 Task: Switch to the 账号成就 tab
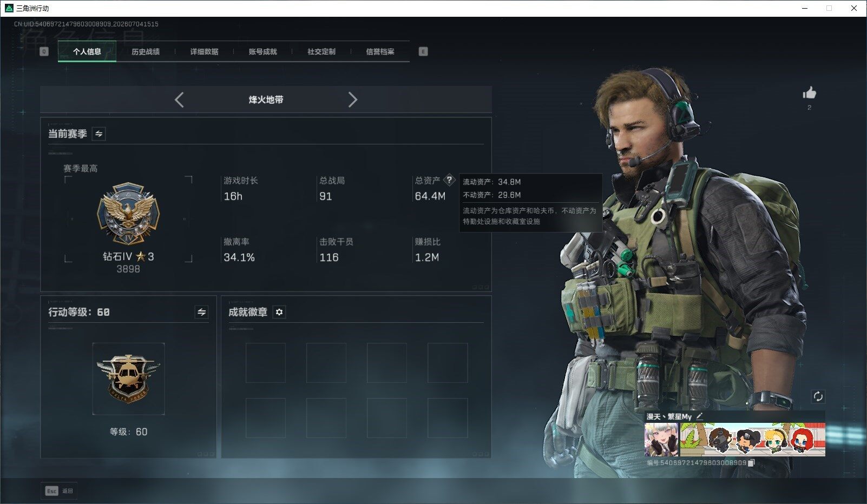(x=262, y=51)
